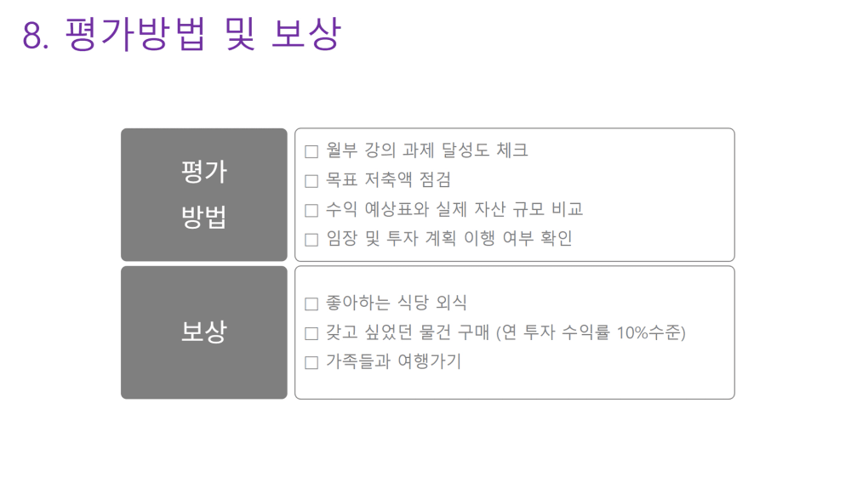Click the text "수익 예상표와 실제 자산 규모 비교"
Image resolution: width=868 pixels, height=488 pixels.
coord(454,210)
